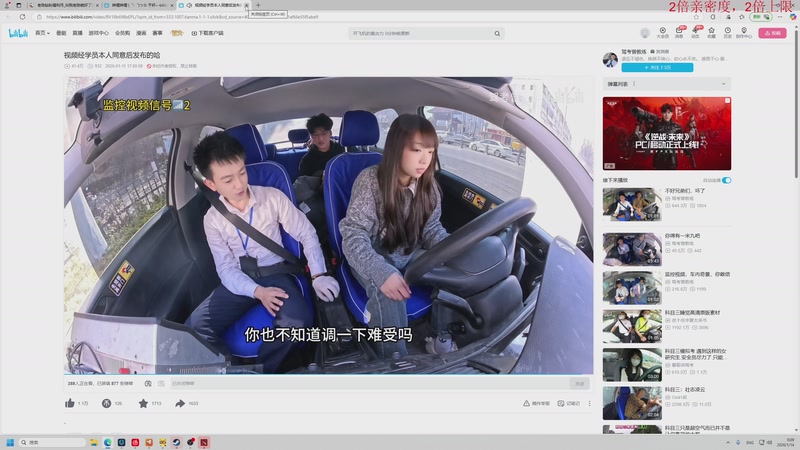The width and height of the screenshot is (800, 450).
Task: Open the 赛事 nav item
Action: click(158, 33)
